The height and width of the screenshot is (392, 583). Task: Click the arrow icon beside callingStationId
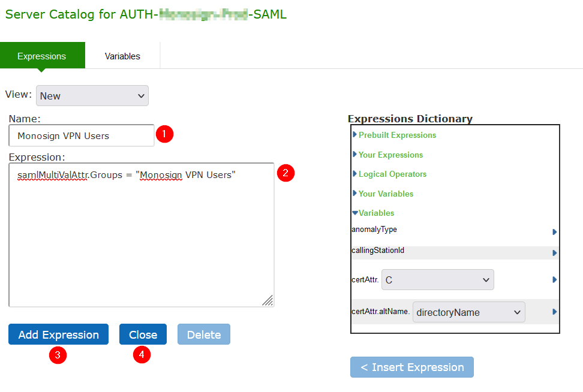554,253
